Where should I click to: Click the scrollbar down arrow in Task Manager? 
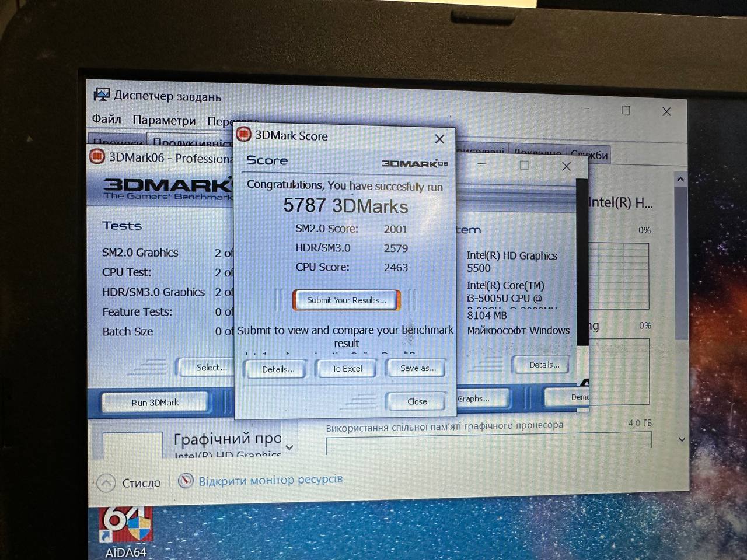[682, 439]
